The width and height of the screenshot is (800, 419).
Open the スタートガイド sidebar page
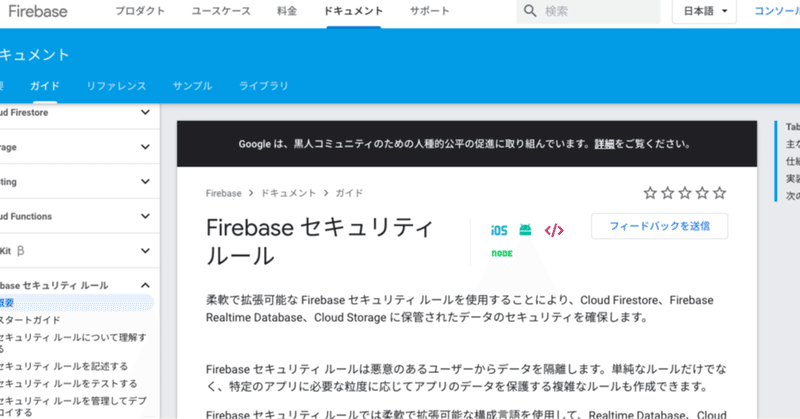[30, 320]
